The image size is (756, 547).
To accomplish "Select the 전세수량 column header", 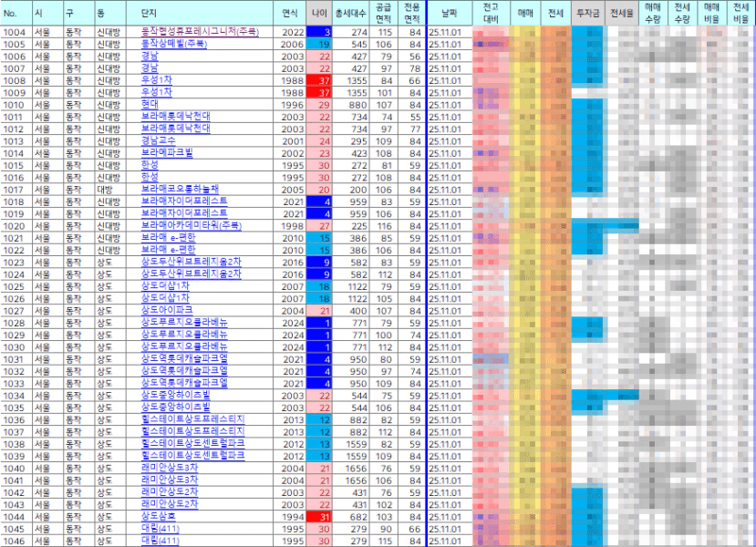I will [682, 13].
